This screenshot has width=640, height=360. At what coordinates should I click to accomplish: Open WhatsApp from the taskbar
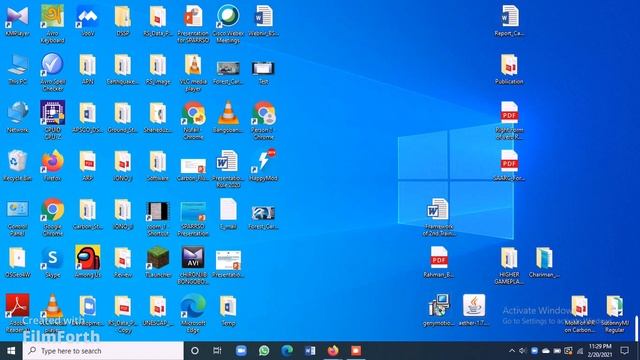point(264,351)
